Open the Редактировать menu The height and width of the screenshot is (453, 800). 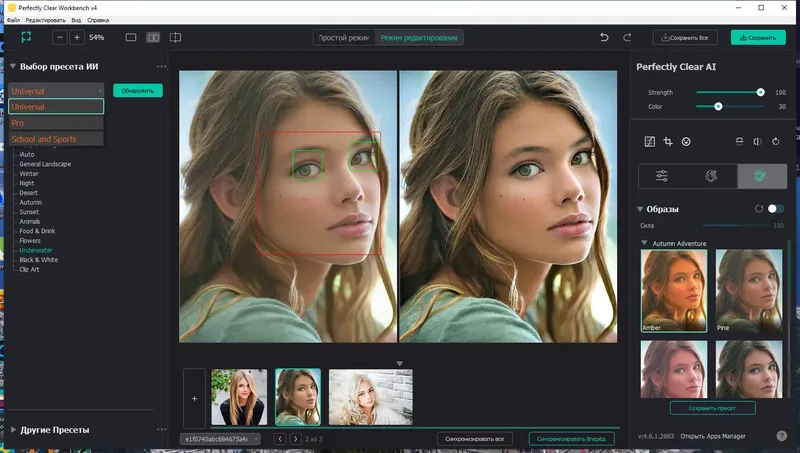[45, 20]
